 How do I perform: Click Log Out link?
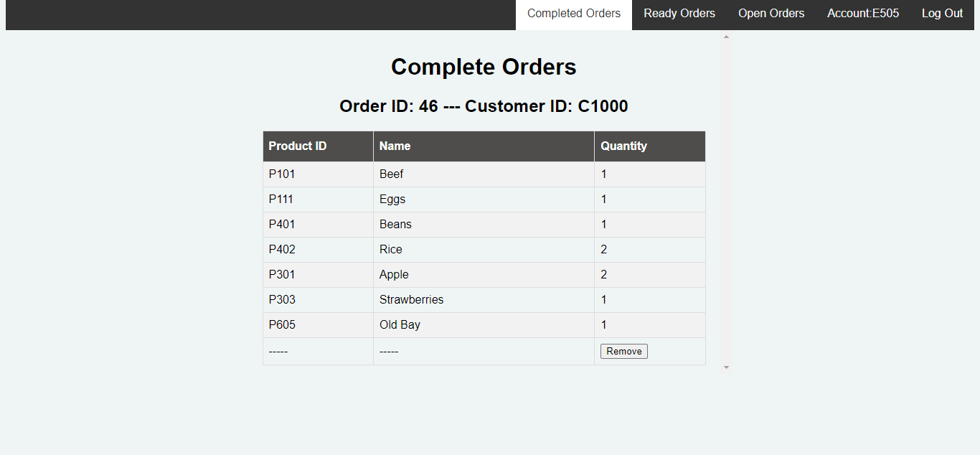tap(942, 14)
